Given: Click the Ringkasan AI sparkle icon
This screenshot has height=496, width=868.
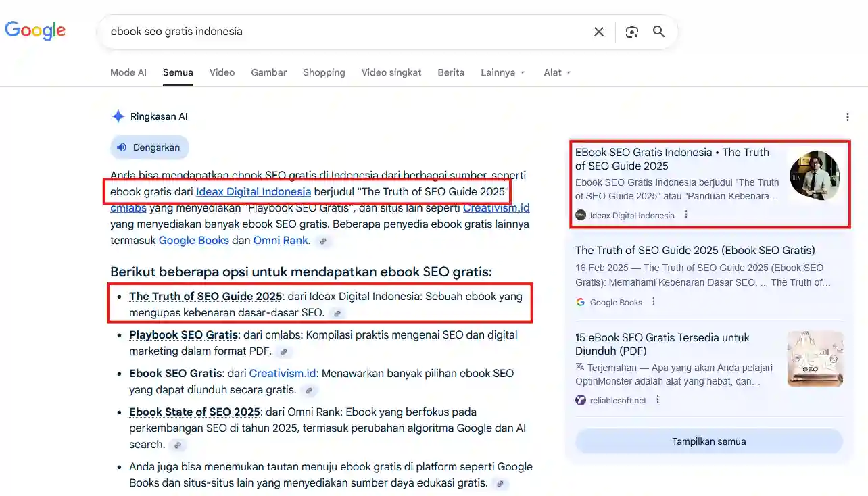Looking at the screenshot, I should [118, 116].
